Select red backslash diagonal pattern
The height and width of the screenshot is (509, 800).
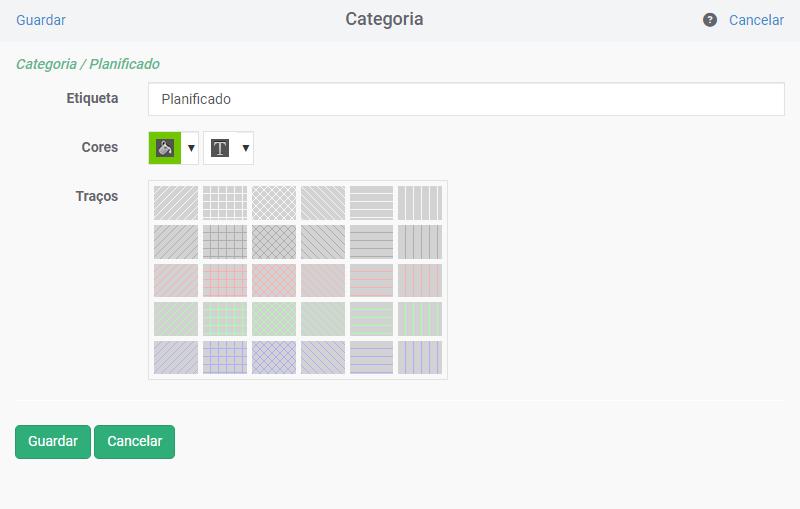(323, 281)
